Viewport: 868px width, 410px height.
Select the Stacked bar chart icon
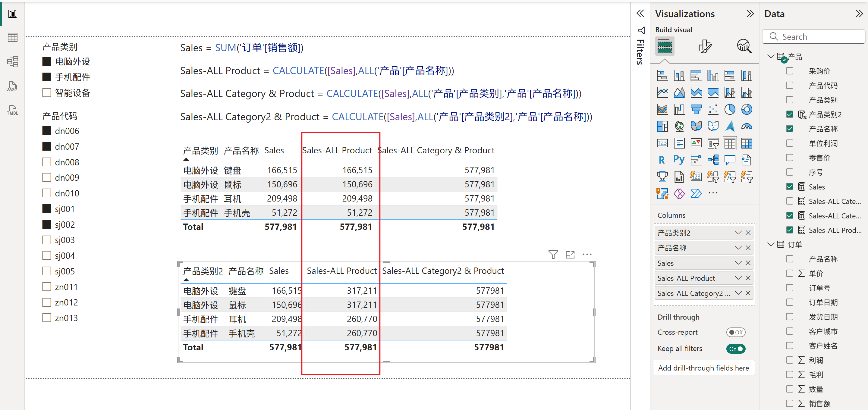click(x=662, y=76)
